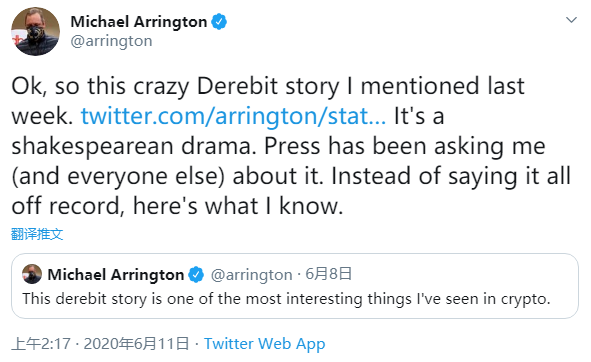Viewport: 591px width, 362px height.
Task: Click the author name in the quoted tweet
Action: [116, 275]
